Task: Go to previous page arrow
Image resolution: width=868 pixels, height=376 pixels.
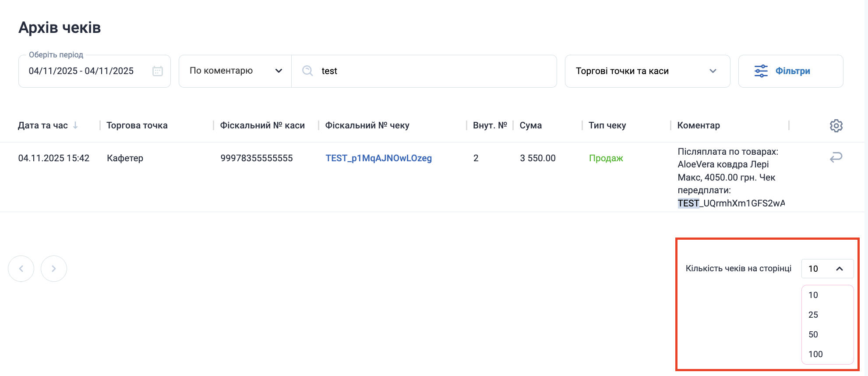Action: click(x=21, y=269)
